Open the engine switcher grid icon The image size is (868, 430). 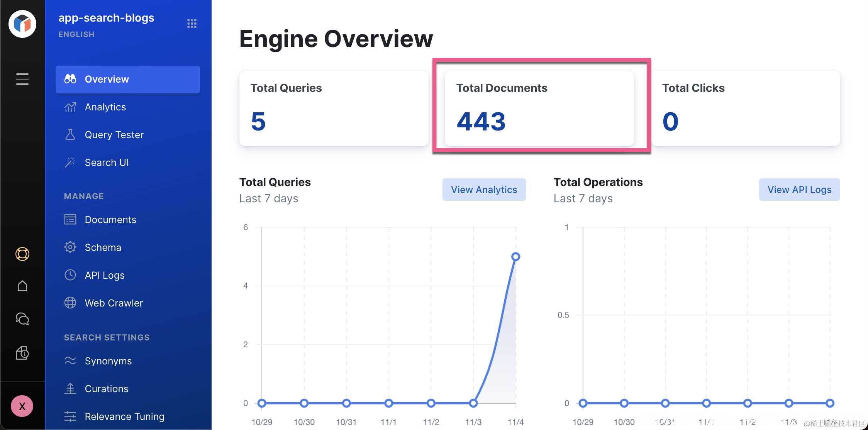[x=192, y=24]
